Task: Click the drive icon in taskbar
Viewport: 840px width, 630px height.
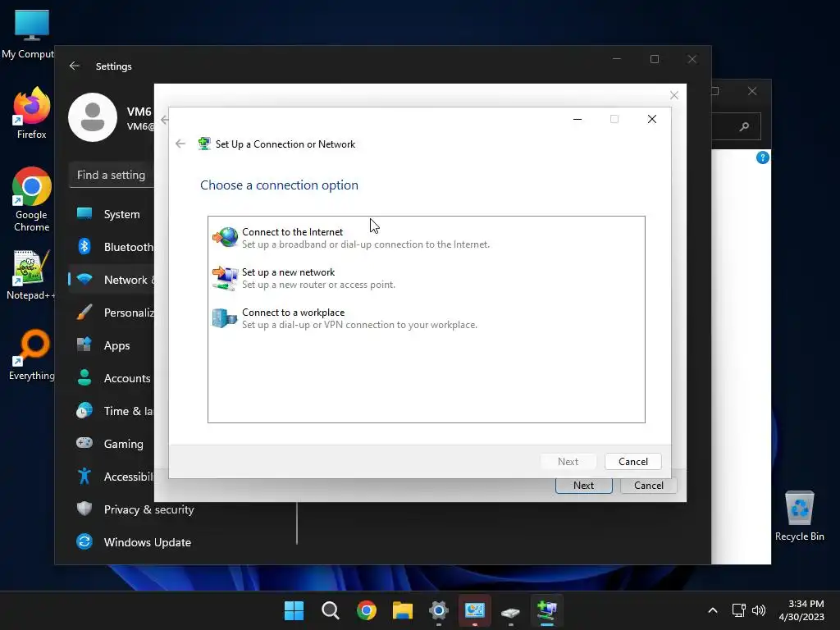Action: pyautogui.click(x=510, y=611)
